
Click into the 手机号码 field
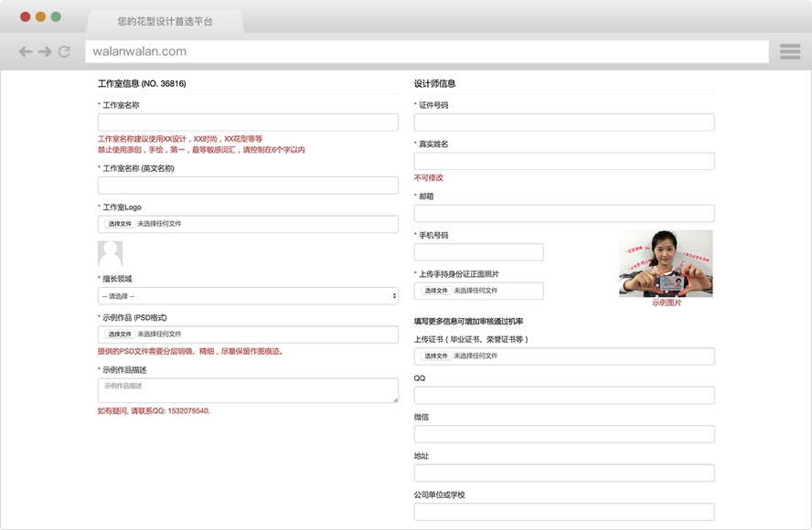click(x=478, y=252)
